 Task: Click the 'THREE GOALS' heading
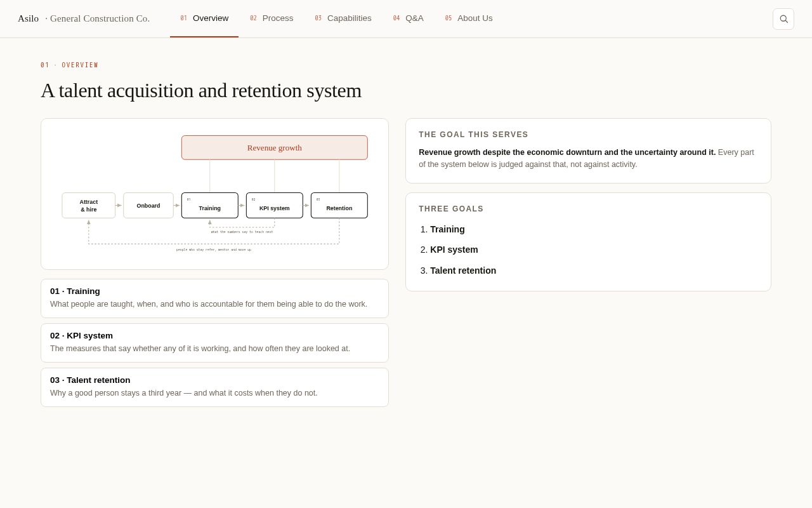pos(451,209)
